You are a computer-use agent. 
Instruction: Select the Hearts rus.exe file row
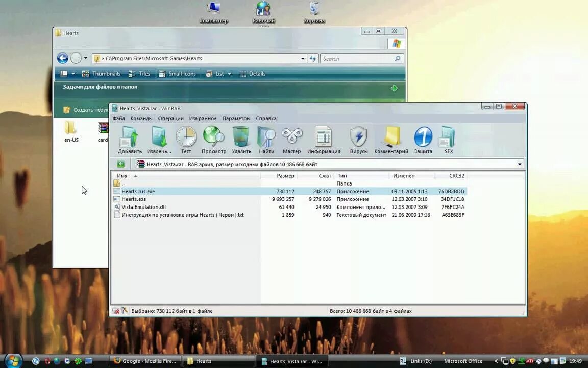(x=289, y=192)
